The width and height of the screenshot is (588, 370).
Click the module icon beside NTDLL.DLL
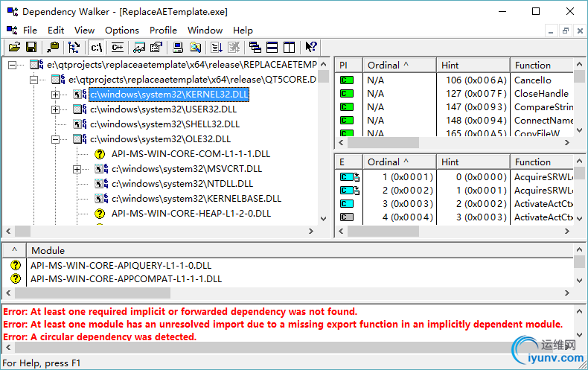click(x=101, y=183)
